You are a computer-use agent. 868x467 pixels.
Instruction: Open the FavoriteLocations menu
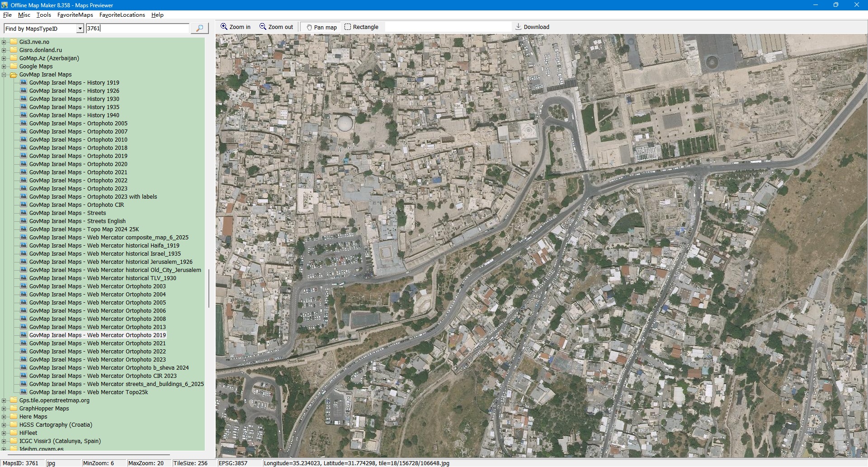[122, 15]
